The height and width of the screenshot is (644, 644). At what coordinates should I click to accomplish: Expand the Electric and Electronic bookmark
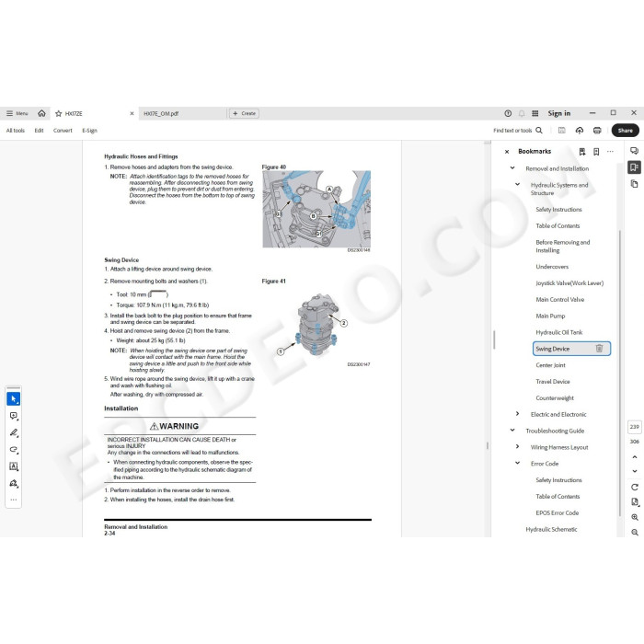[517, 414]
